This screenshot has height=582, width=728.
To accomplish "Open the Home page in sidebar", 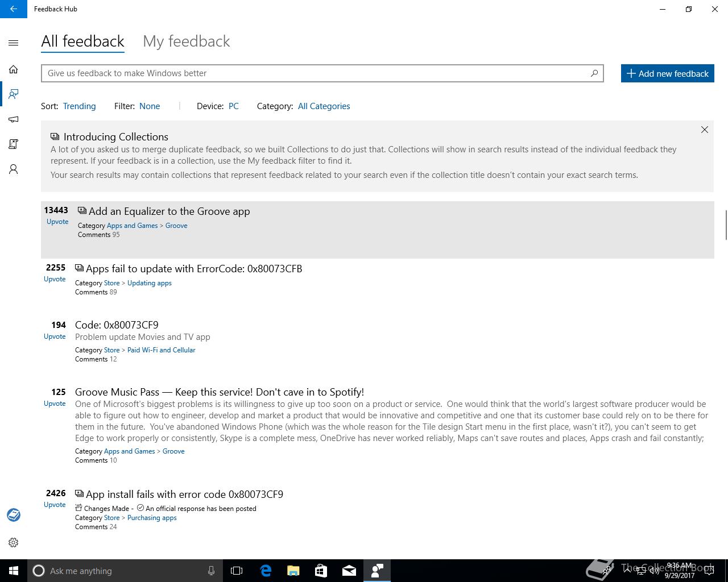I will point(14,69).
